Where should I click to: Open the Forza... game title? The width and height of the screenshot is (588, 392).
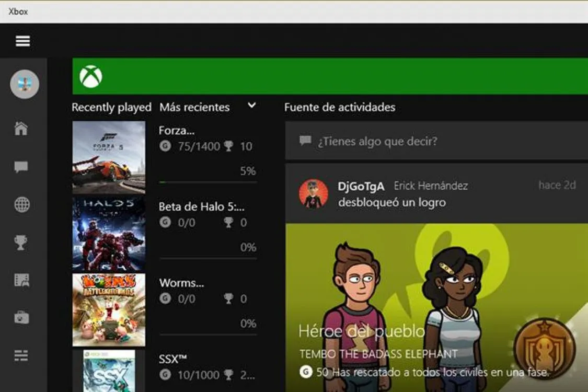(177, 130)
